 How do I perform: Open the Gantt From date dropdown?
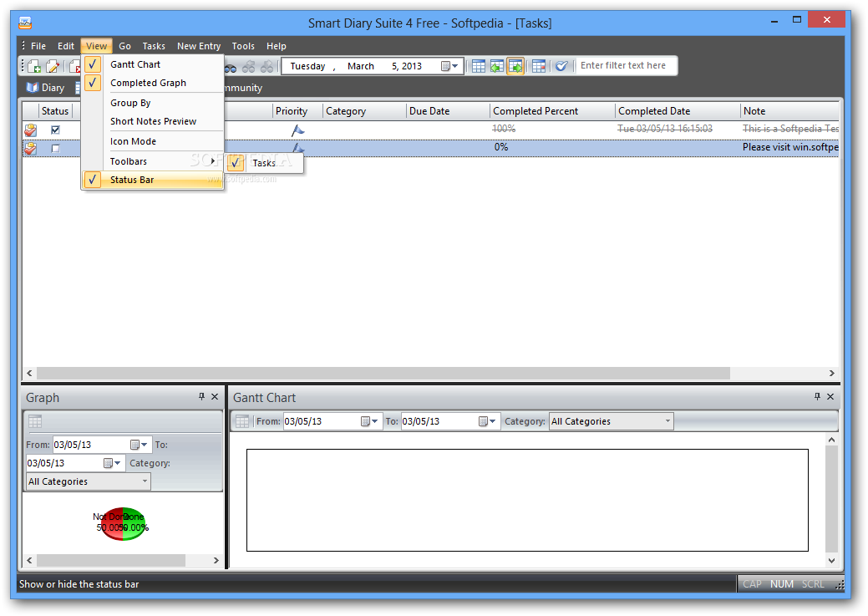tap(370, 421)
